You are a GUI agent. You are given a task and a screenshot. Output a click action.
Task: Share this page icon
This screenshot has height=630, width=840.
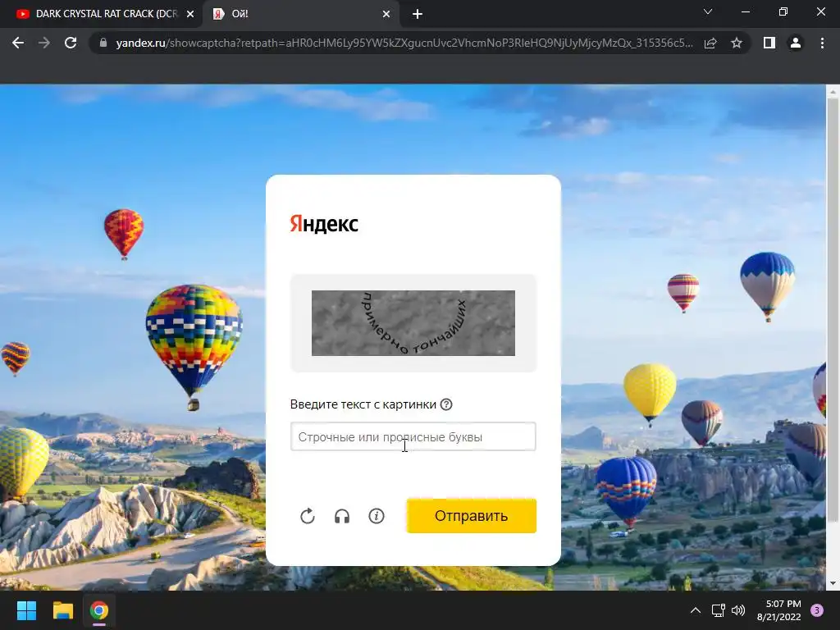710,43
